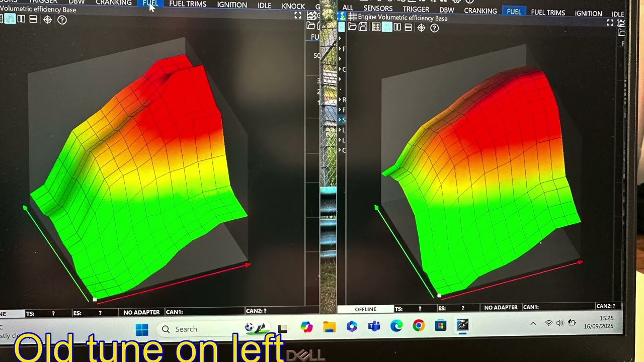644x362 pixels.
Task: Select 3D graph view icon in right window
Action: (387, 27)
